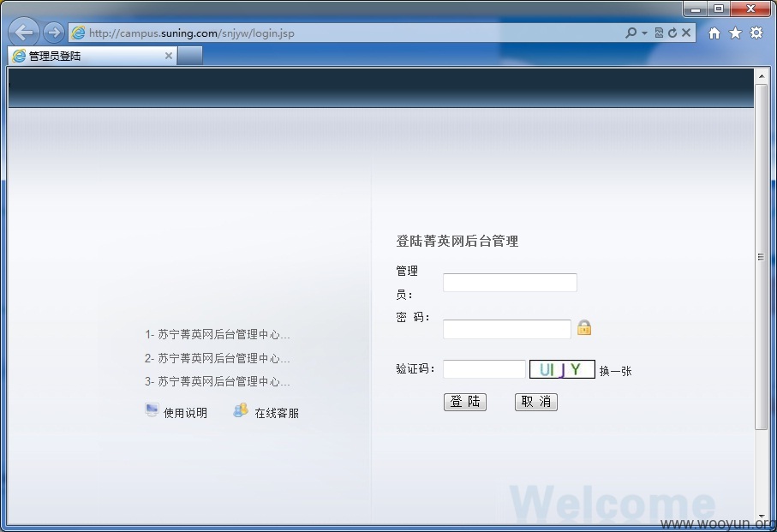The height and width of the screenshot is (532, 777).
Task: Refresh the page with reload icon
Action: 672,33
